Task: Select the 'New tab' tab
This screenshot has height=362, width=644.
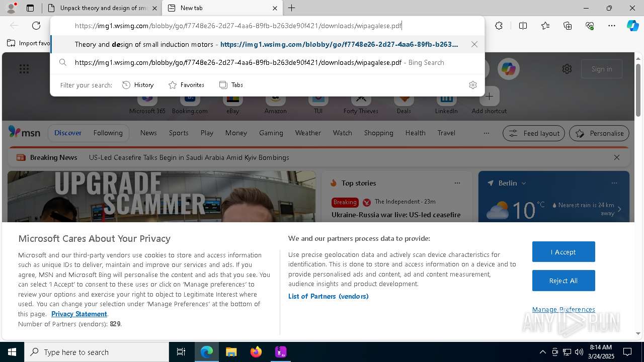Action: (221, 8)
